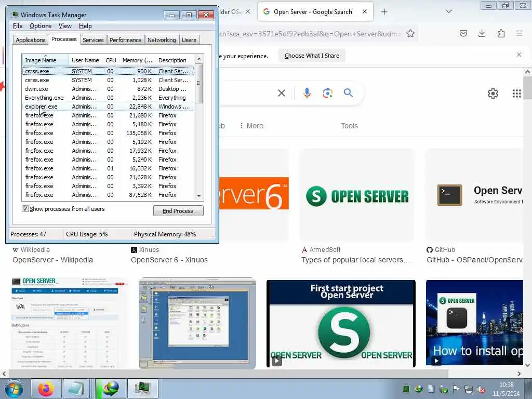Sort processes by CPU column header
532x399 pixels.
click(111, 60)
